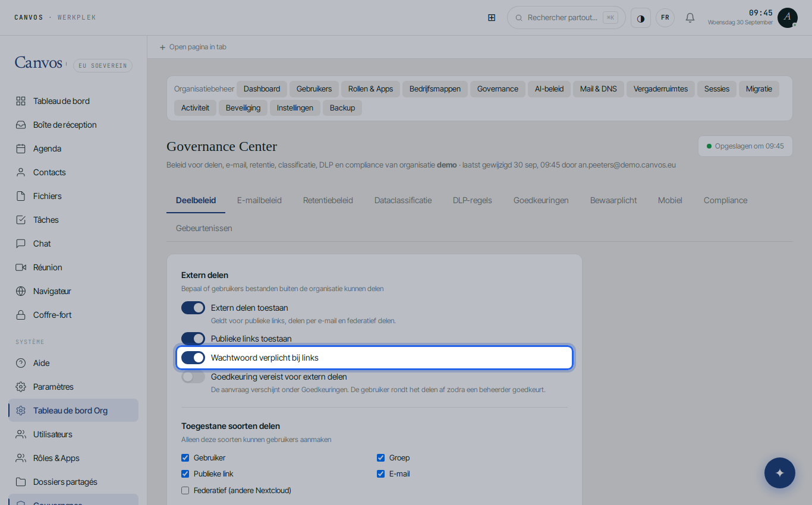Viewport: 812px width, 505px height.
Task: Enable Goedkeuring vereist voor extern delen
Action: 193,377
